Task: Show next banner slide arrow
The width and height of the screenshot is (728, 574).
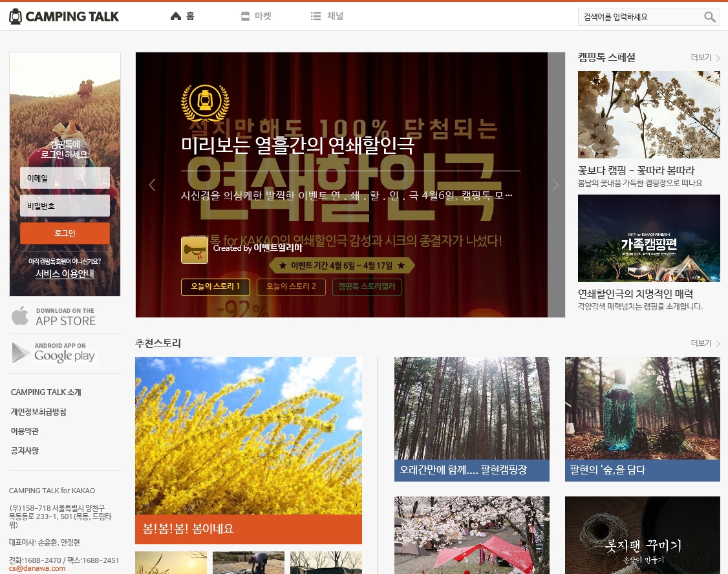Action: [x=555, y=185]
